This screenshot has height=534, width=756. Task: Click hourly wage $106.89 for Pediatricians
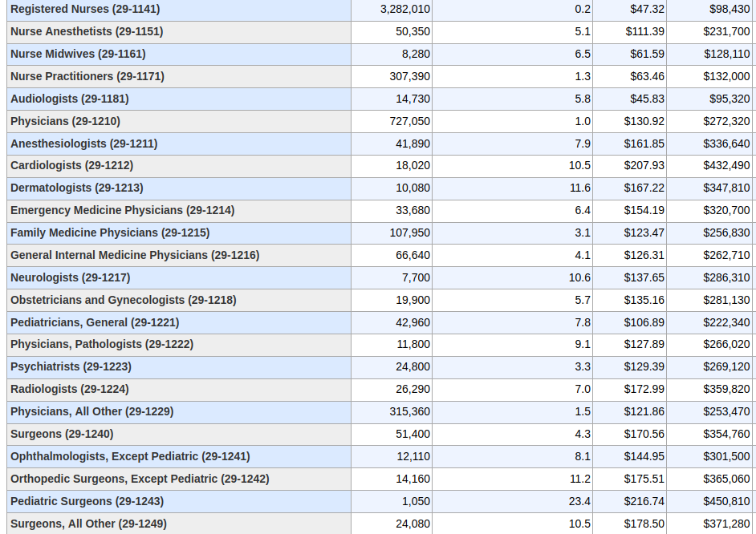coord(644,322)
